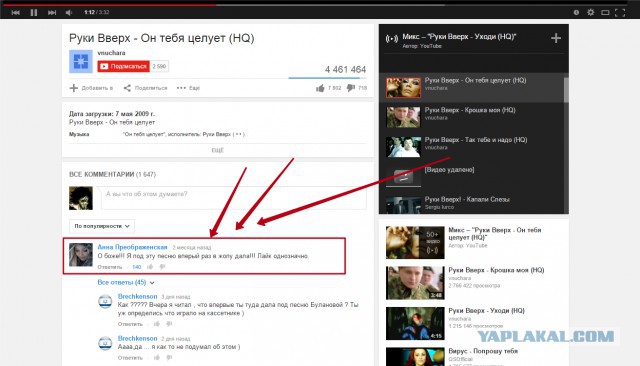Enter fullscreen with the player icon

620,12
